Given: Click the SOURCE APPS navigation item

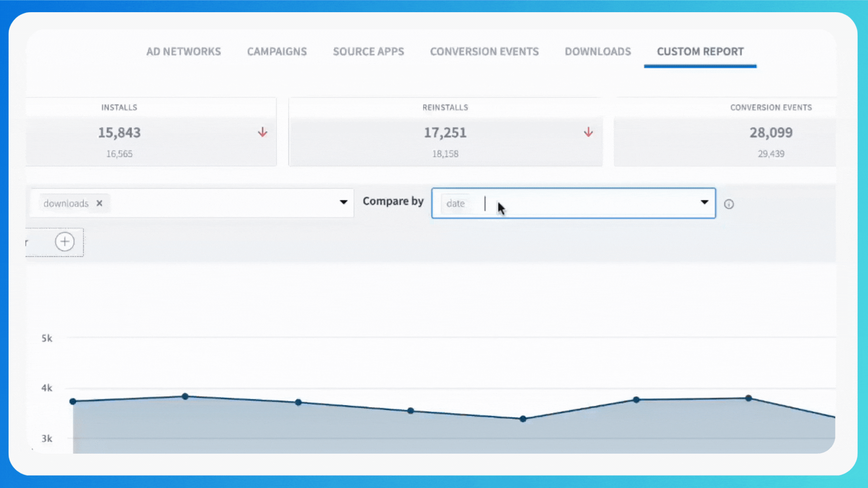Looking at the screenshot, I should [368, 51].
